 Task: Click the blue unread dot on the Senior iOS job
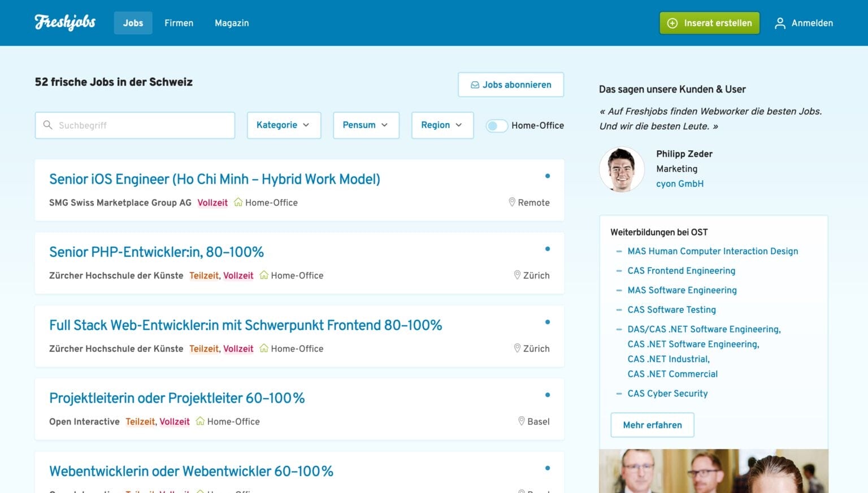[x=548, y=176]
